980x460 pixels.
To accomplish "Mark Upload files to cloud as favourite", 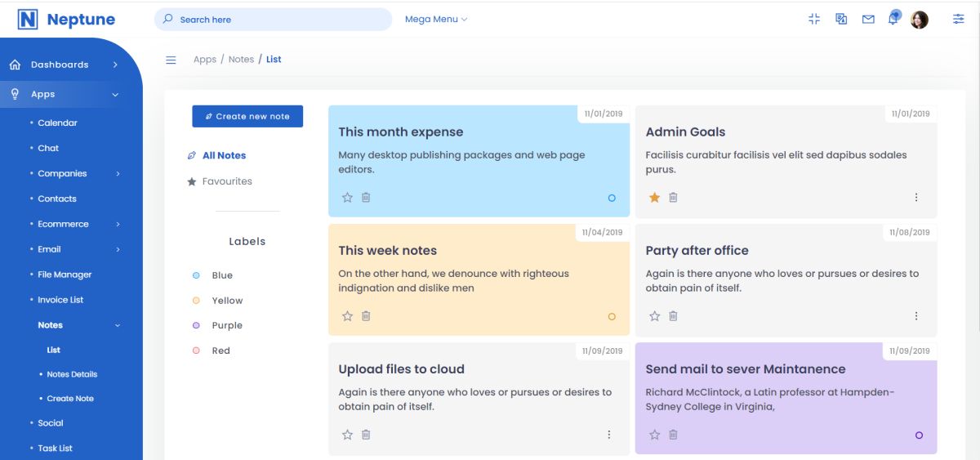I will tap(347, 435).
